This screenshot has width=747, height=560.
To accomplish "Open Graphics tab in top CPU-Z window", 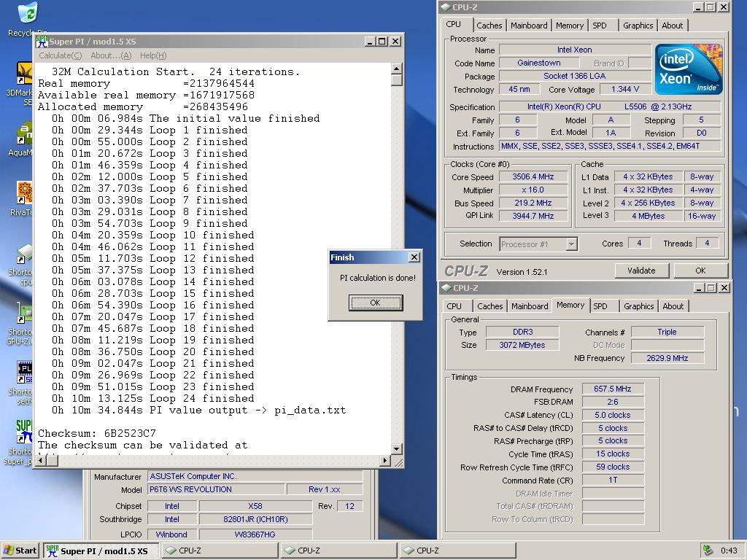I will tap(638, 26).
